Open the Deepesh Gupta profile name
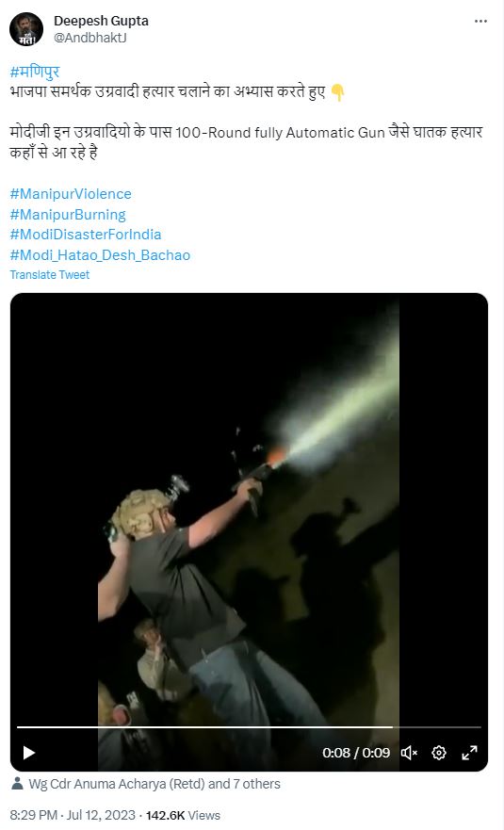 (101, 21)
